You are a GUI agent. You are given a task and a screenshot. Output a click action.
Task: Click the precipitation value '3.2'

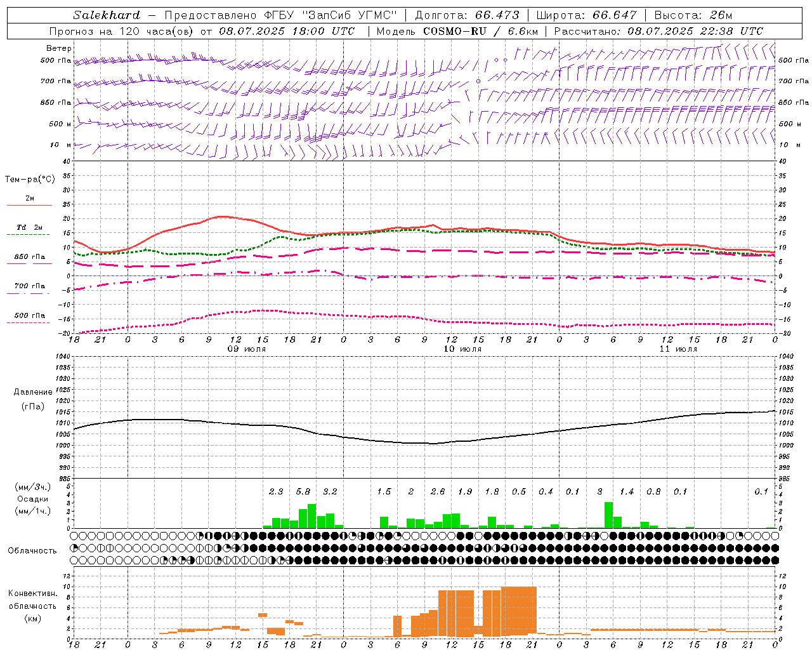(x=330, y=491)
